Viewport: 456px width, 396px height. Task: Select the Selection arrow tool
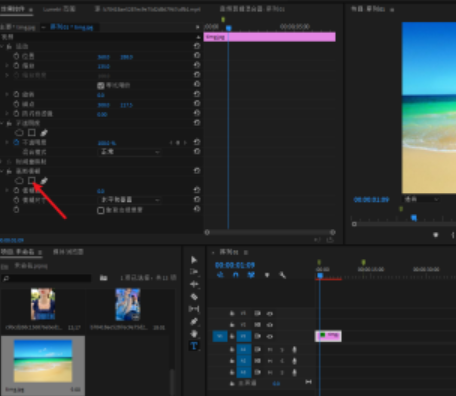[194, 260]
